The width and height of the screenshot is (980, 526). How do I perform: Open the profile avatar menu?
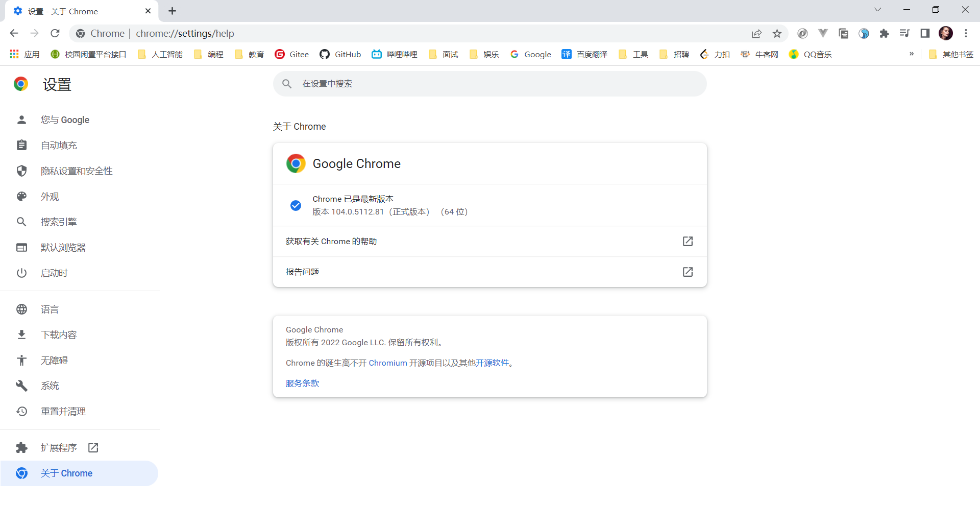pyautogui.click(x=946, y=33)
